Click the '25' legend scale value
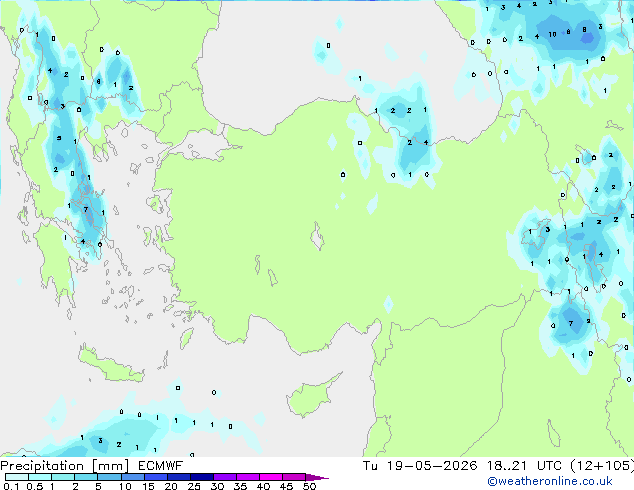Image resolution: width=634 pixels, height=490 pixels. [194, 486]
